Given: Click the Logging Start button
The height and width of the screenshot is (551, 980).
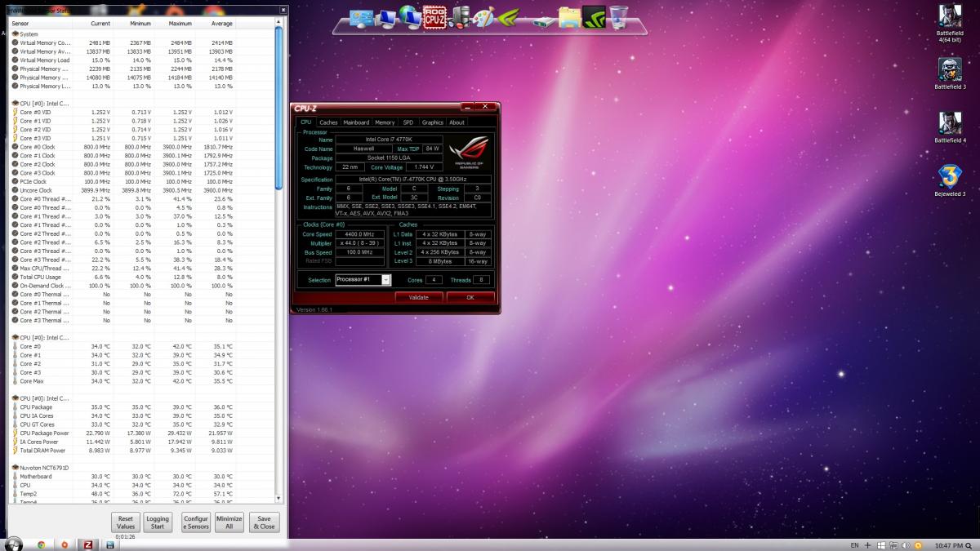Looking at the screenshot, I should 157,522.
